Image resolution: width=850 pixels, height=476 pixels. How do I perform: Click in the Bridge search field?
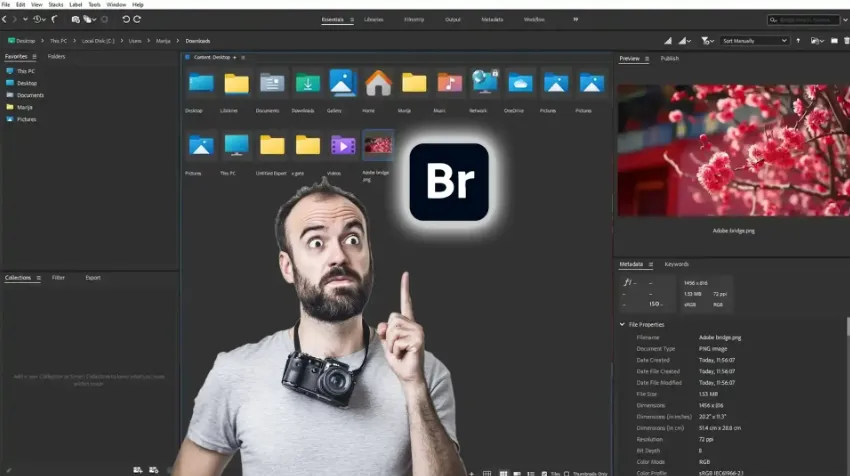[803, 20]
